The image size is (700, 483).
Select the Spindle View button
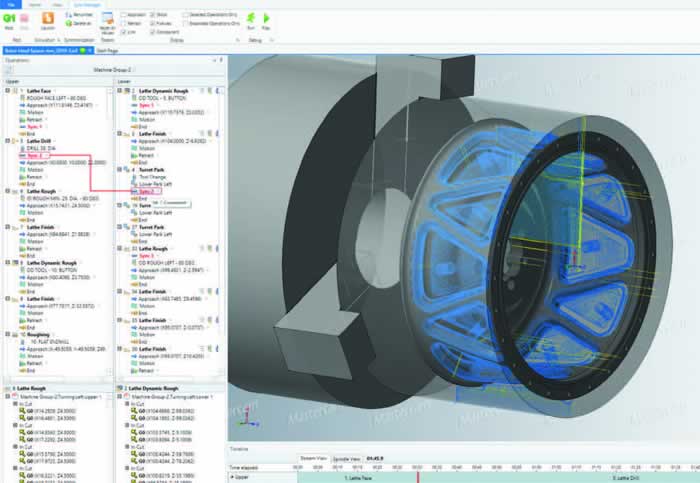click(346, 458)
